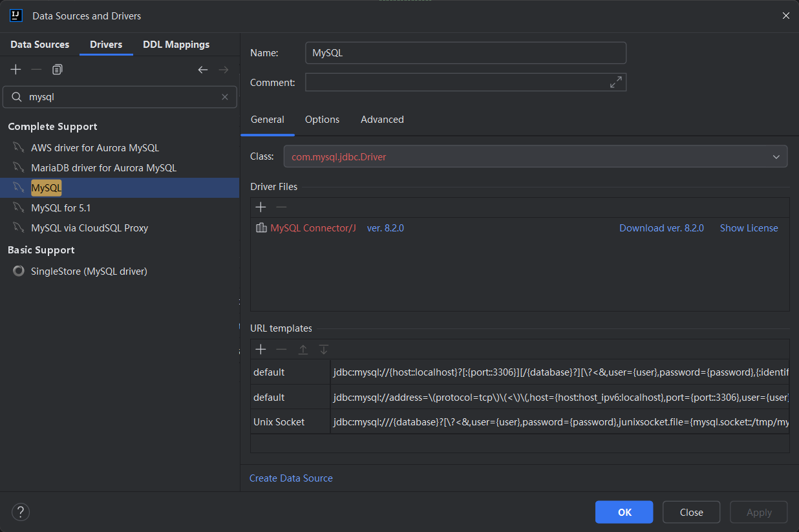Click SingleStore driver icon

coord(18,271)
